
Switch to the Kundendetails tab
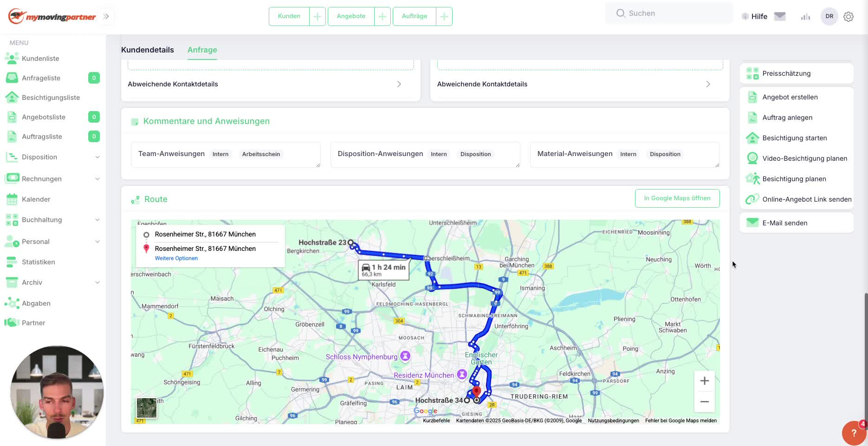click(x=148, y=50)
